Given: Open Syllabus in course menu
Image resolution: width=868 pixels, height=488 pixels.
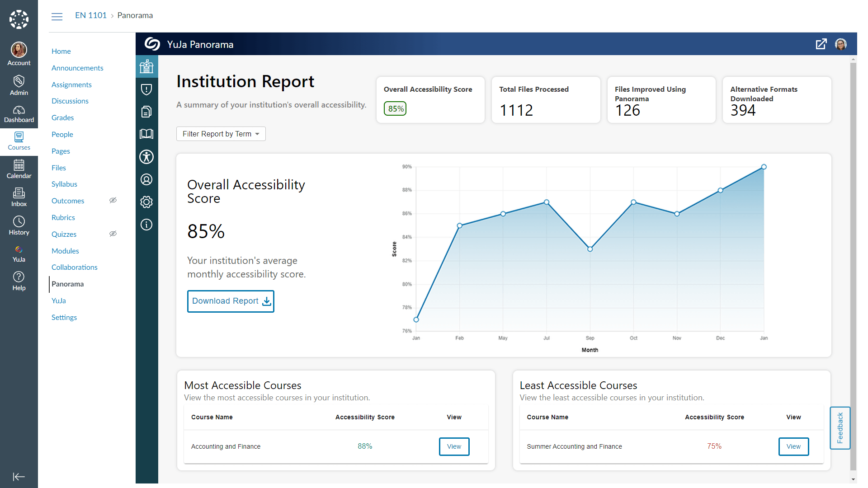Looking at the screenshot, I should (64, 184).
